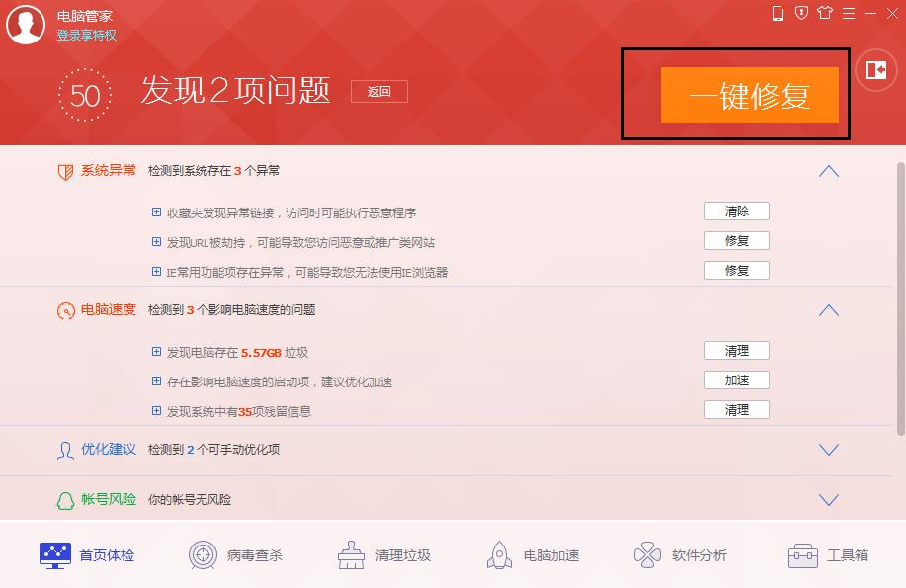The width and height of the screenshot is (906, 588).
Task: Open the 工具箱 toolbox
Action: click(829, 555)
